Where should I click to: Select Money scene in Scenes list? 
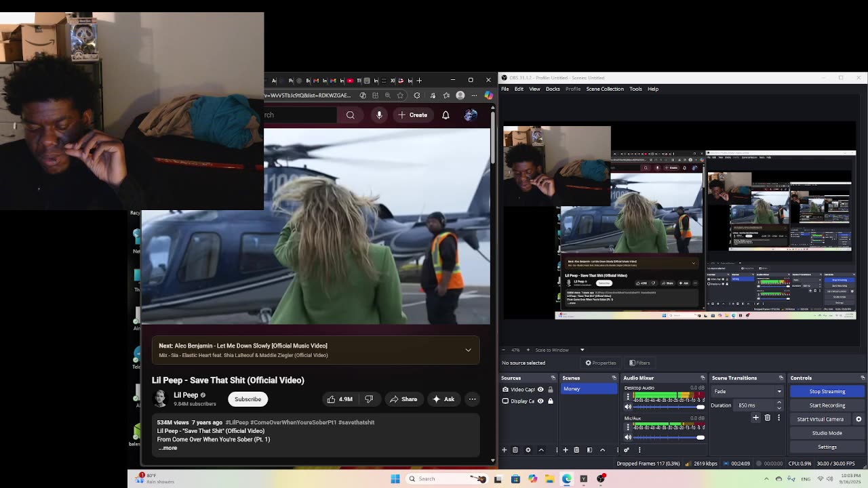[x=589, y=389]
